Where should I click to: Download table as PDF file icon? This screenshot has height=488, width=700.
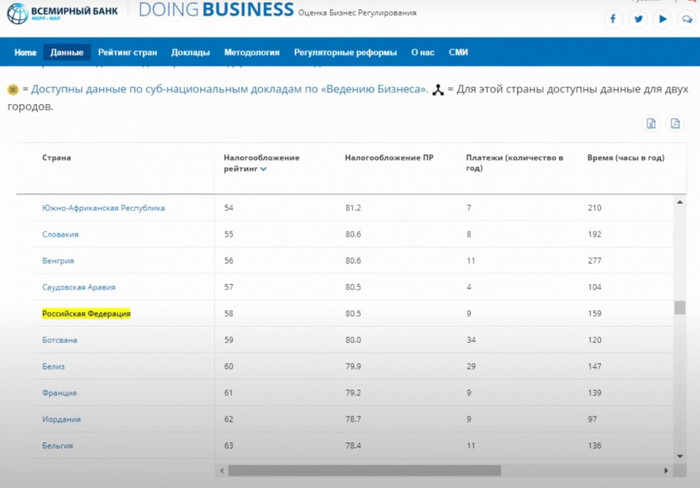pos(674,124)
